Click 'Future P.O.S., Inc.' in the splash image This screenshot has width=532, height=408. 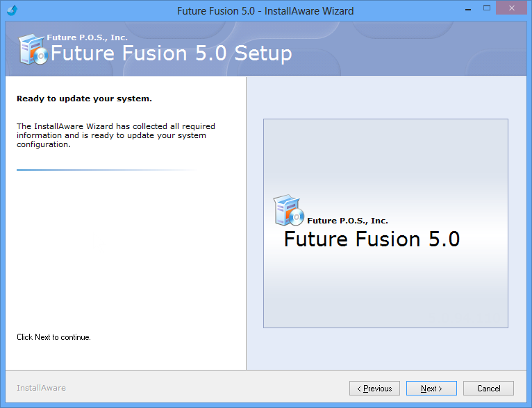click(x=347, y=221)
